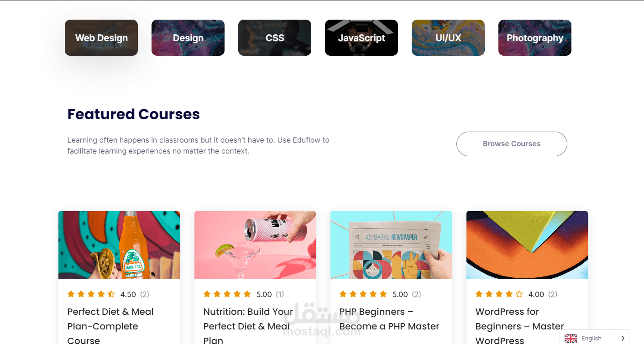Viewport: 644px width, 345px height.
Task: Click the empty star on 4.00 rating
Action: (x=519, y=294)
